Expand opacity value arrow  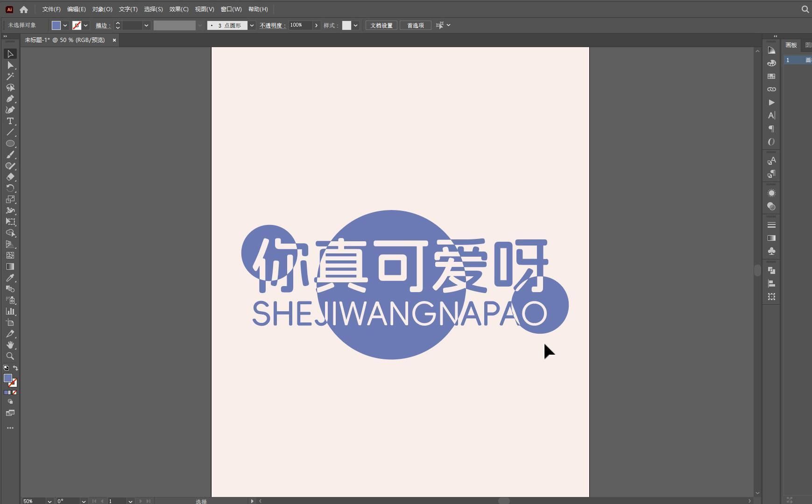(x=316, y=26)
